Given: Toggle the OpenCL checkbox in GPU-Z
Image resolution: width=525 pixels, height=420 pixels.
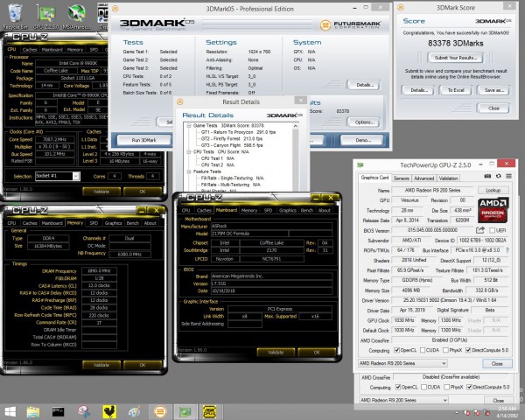Looking at the screenshot, I should click(398, 351).
